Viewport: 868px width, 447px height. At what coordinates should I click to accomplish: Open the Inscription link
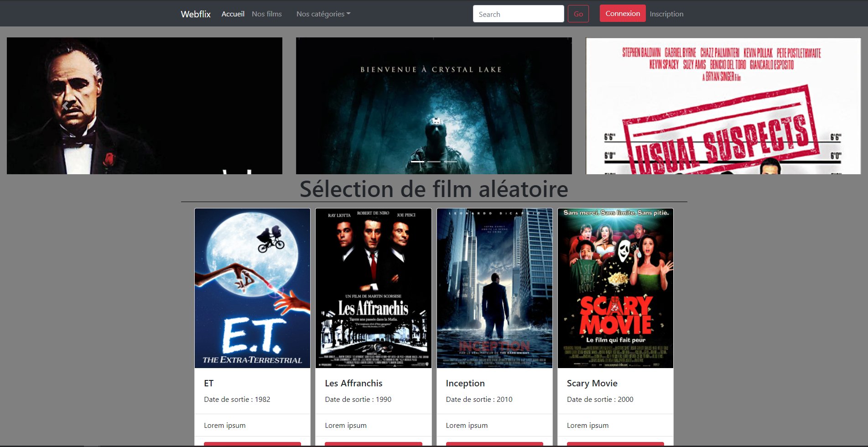(x=666, y=14)
